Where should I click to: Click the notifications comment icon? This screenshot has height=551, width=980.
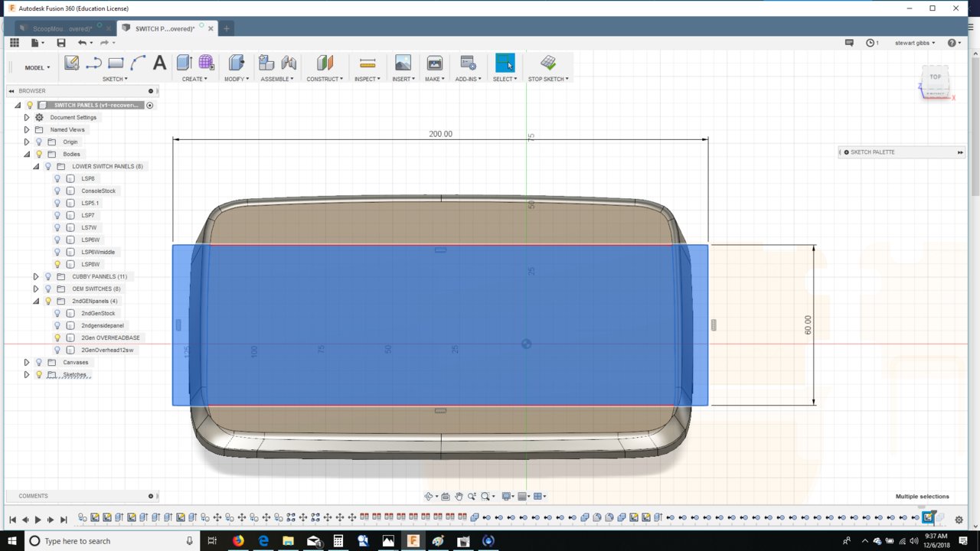pyautogui.click(x=849, y=43)
